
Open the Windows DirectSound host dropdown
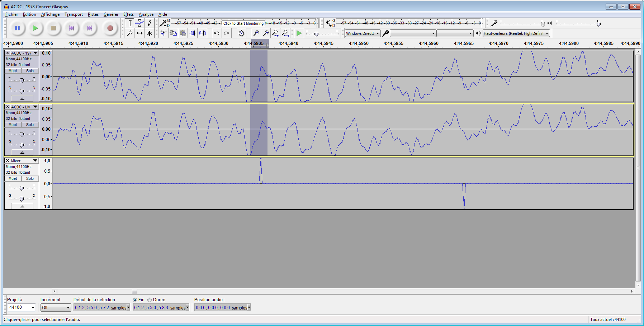point(363,33)
